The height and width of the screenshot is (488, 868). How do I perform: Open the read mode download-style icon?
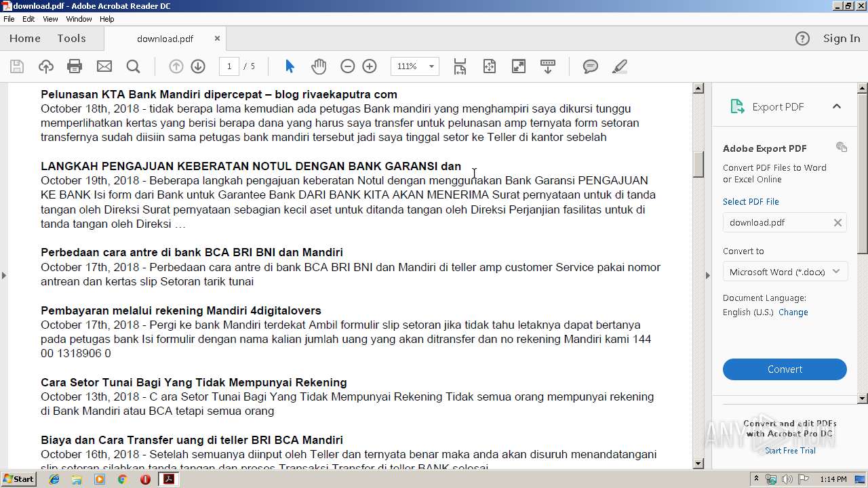pyautogui.click(x=548, y=66)
